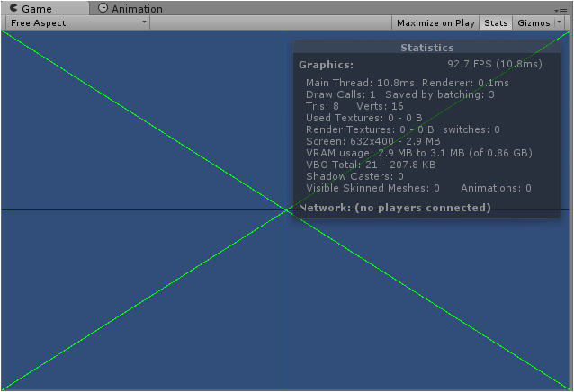The width and height of the screenshot is (574, 392).
Task: Click the Tris: 8 value
Action: [322, 106]
